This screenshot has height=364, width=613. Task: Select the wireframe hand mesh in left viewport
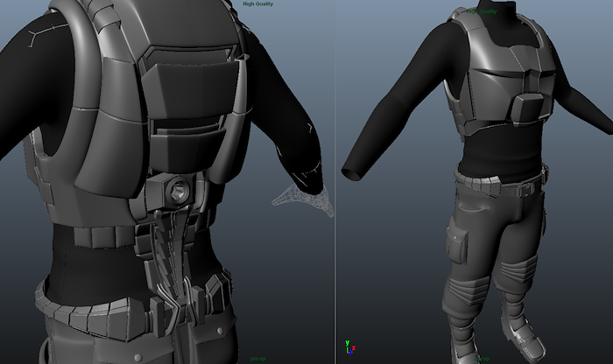coord(304,199)
